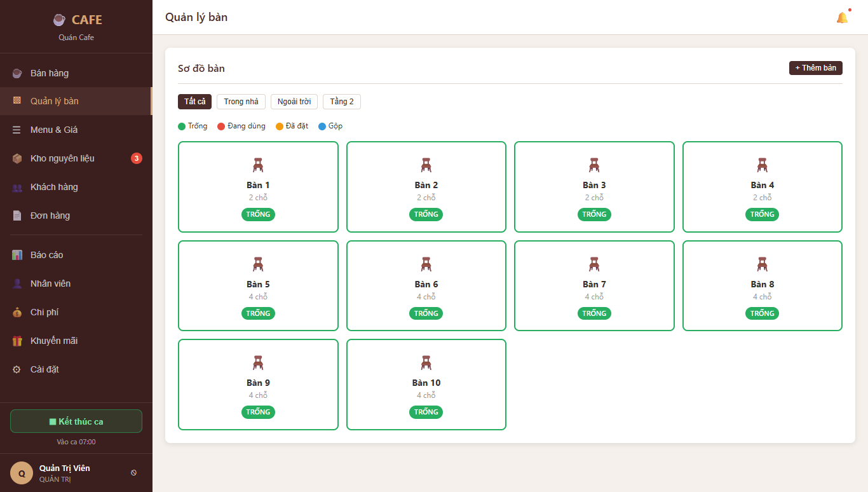The width and height of the screenshot is (868, 492).
Task: Select the Tất cả filter tab
Action: point(194,102)
